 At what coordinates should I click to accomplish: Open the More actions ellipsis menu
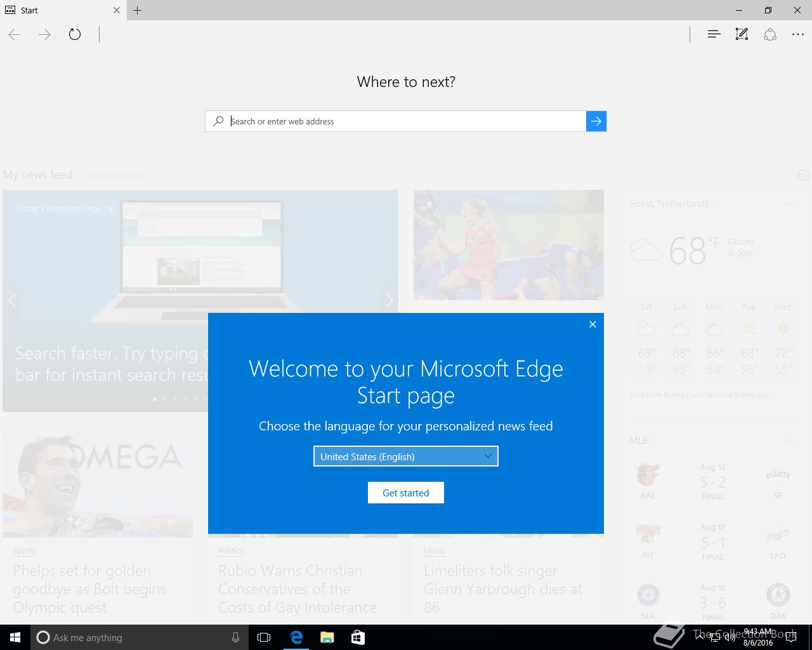798,34
